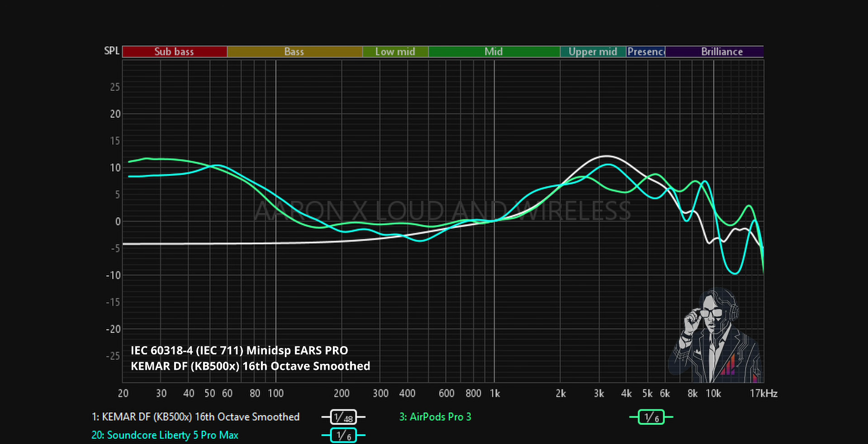Image resolution: width=868 pixels, height=444 pixels.
Task: Click the 1/48 smoothing icon for KEMAR DF
Action: pos(343,417)
